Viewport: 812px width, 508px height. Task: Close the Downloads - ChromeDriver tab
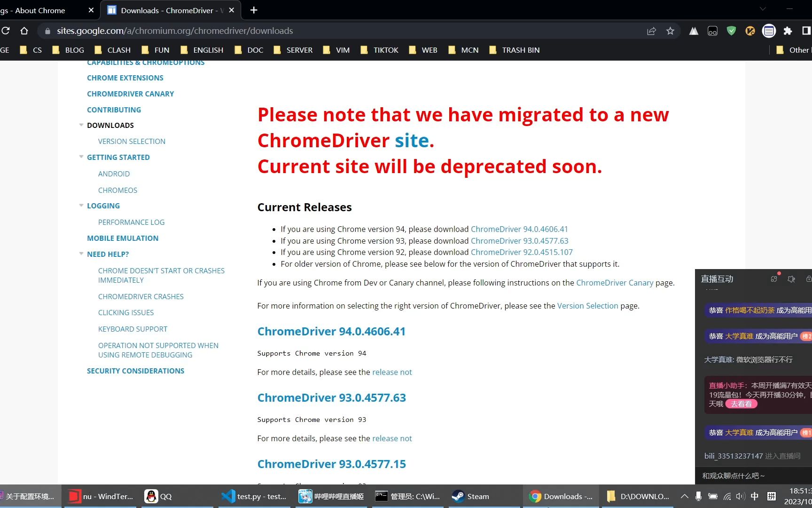231,10
